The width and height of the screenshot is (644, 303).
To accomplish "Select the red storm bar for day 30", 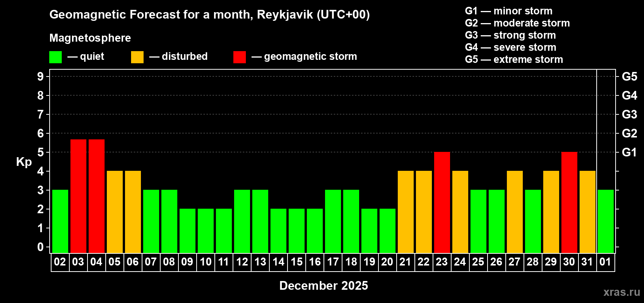I will click(569, 203).
